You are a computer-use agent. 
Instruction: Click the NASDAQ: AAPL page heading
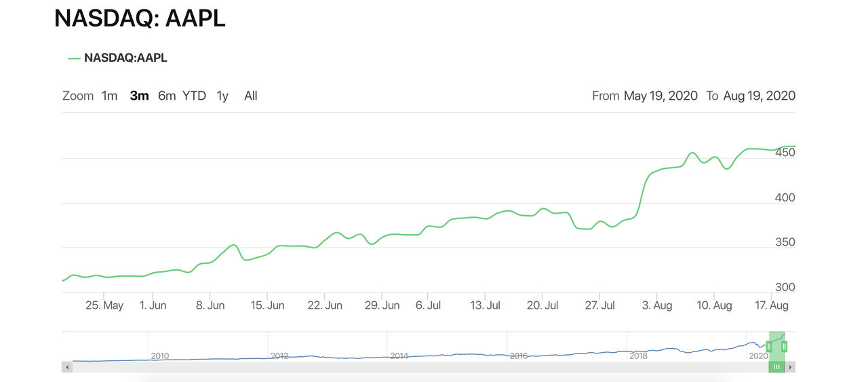point(140,18)
